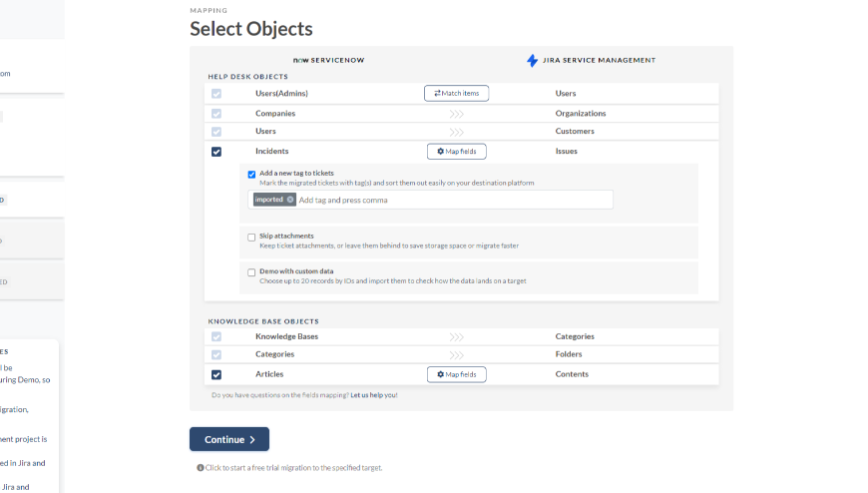Remove the imported tag chip
Viewport: 868px width, 493px height.
click(290, 200)
